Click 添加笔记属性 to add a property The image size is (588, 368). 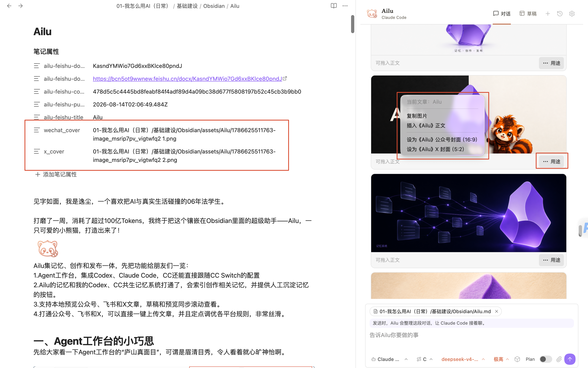(x=56, y=174)
